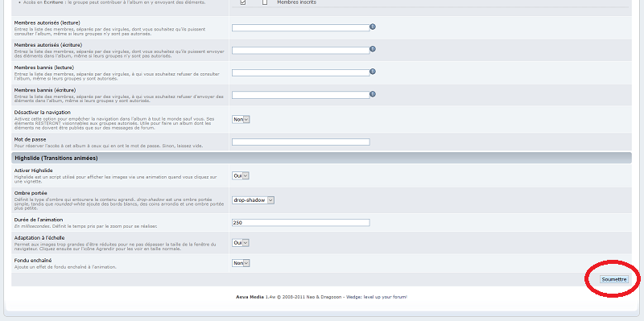
Task: Click the Durée de l'animation field showing 250
Action: (300, 223)
